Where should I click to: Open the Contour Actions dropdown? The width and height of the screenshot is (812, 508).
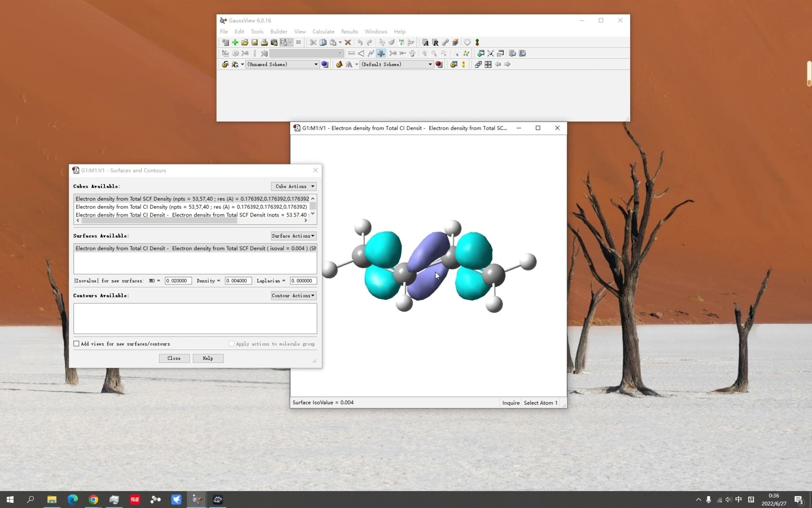[294, 296]
